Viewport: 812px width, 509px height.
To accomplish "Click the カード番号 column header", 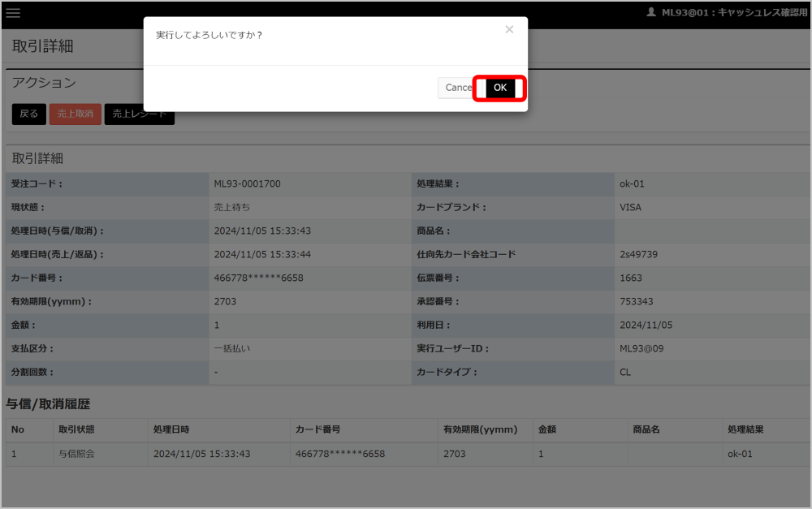I will tap(318, 429).
